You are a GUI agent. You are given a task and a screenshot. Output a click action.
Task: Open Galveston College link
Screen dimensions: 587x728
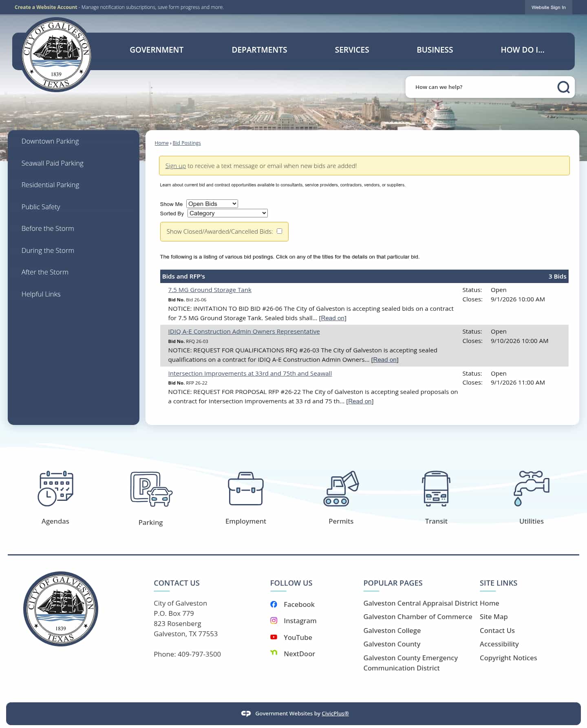392,630
